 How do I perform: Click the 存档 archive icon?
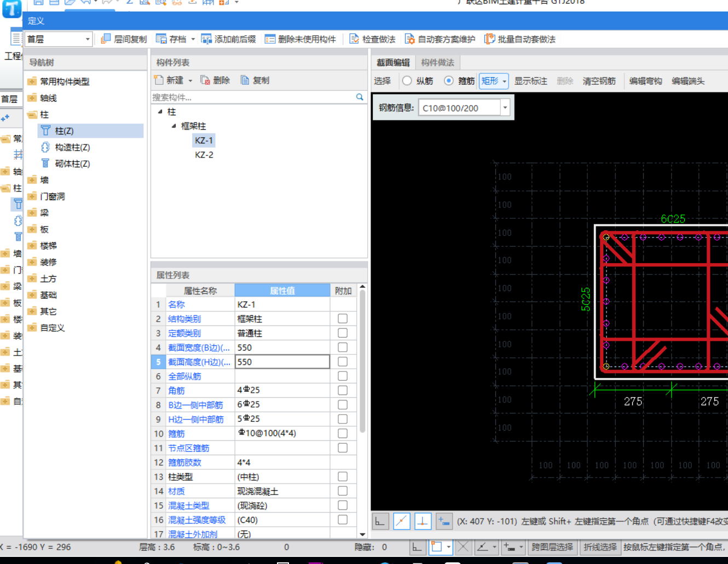tap(161, 39)
